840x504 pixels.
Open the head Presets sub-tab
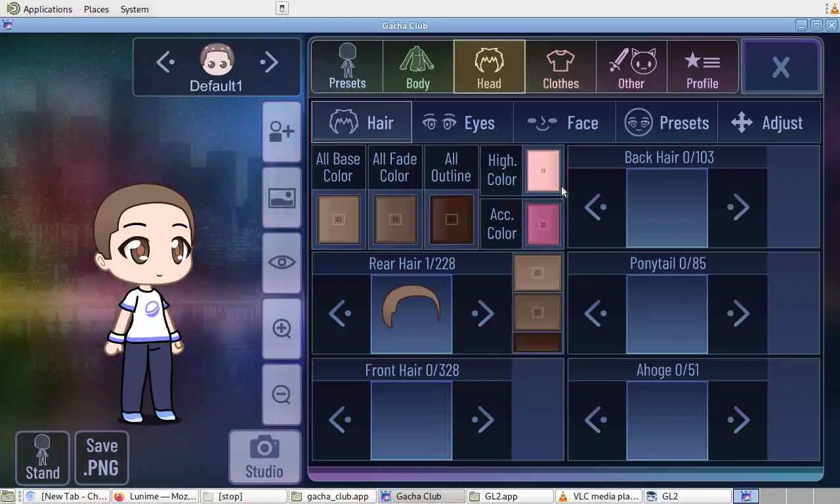click(667, 122)
